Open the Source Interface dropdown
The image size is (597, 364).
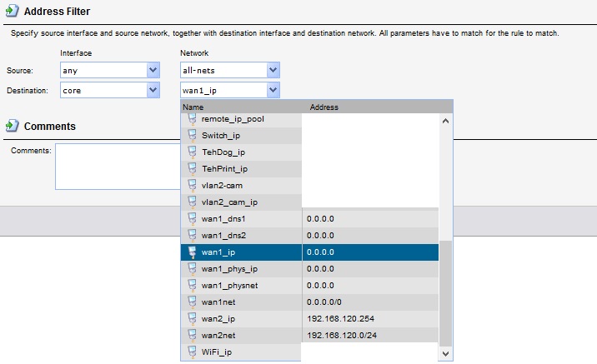click(153, 71)
